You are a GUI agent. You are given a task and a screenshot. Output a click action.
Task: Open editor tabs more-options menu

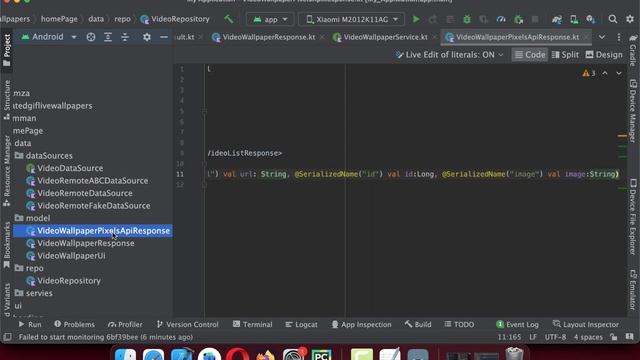(x=619, y=37)
